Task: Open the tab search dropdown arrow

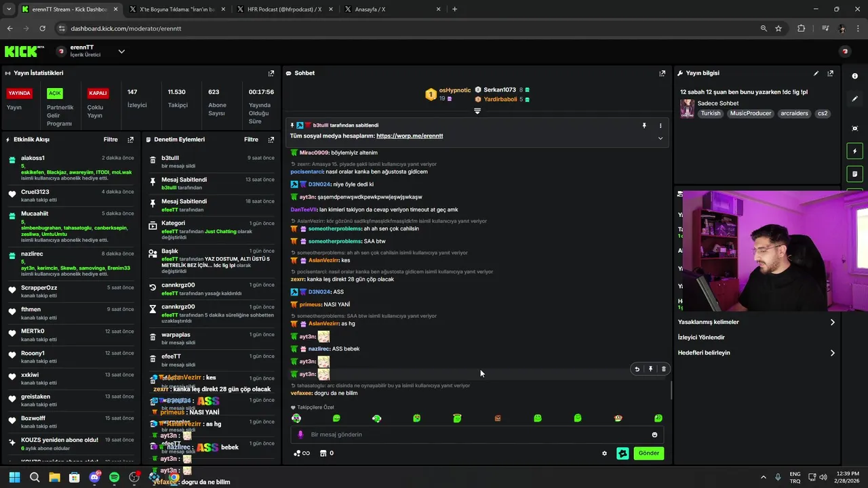Action: [9, 9]
